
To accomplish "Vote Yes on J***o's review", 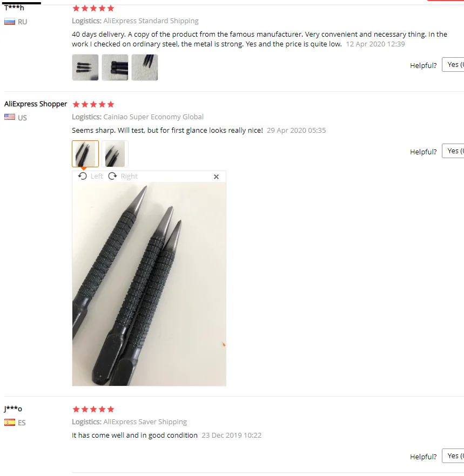I will (x=453, y=455).
